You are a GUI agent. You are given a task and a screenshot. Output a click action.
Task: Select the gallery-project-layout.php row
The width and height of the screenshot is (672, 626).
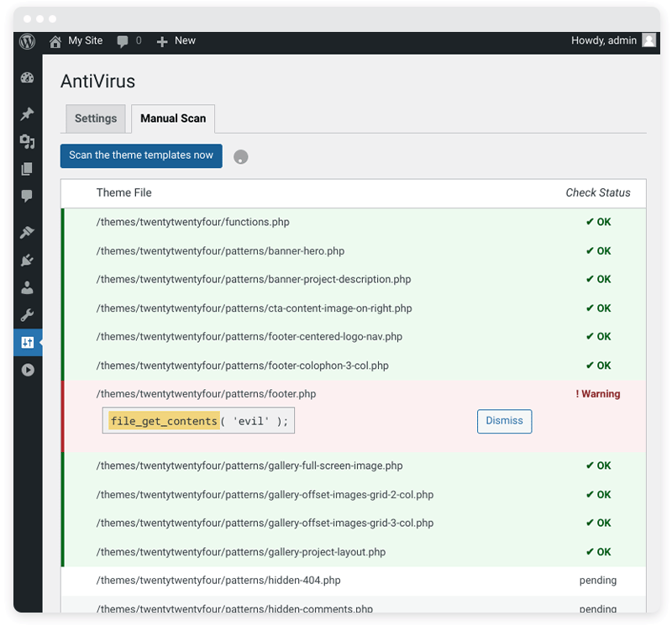(x=354, y=552)
